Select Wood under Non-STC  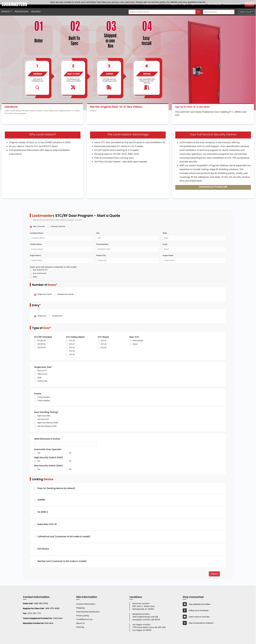click(x=130, y=345)
